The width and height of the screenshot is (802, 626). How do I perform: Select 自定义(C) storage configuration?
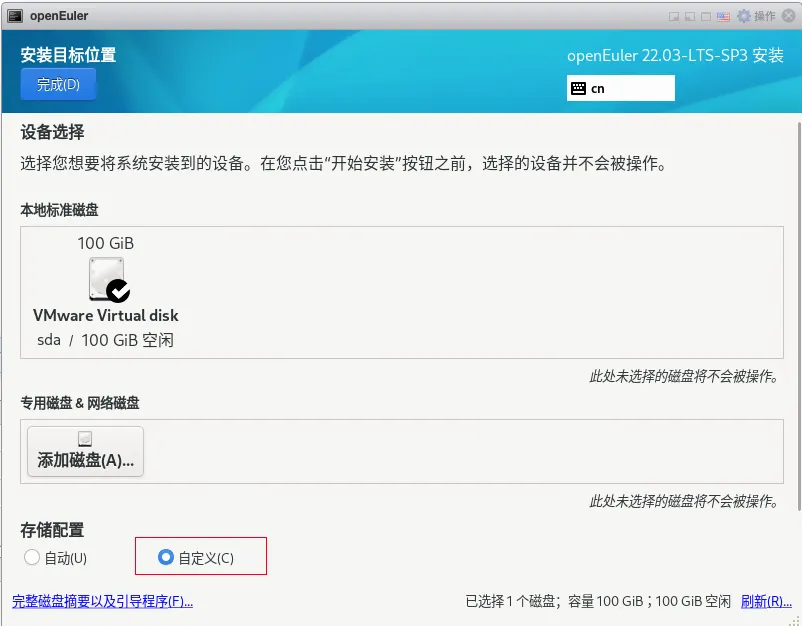coord(166,557)
